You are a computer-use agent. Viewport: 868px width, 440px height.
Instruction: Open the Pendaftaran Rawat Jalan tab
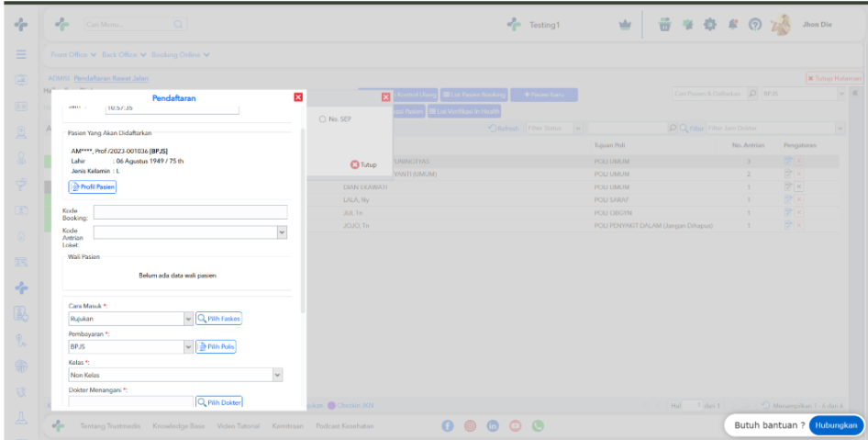[x=111, y=79]
